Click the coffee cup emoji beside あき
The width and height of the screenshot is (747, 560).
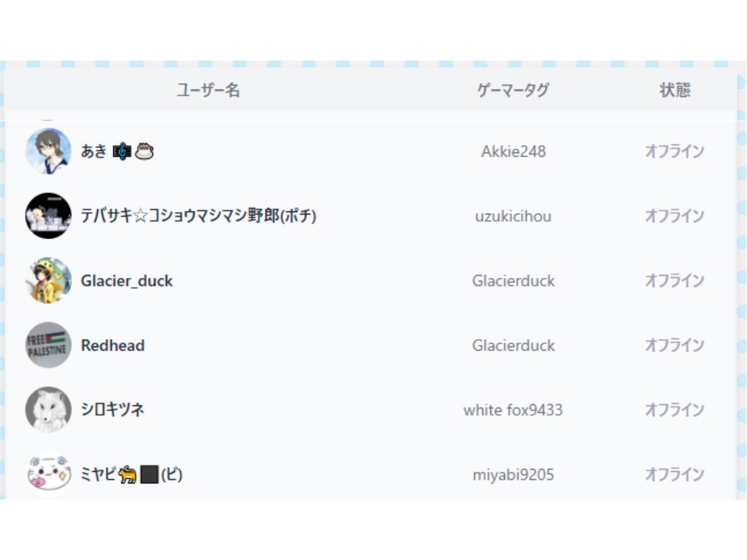click(144, 152)
